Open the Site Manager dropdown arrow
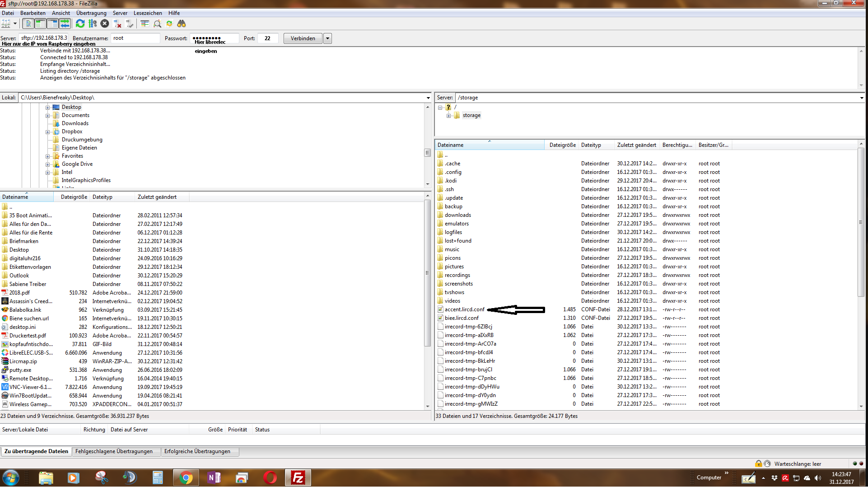The image size is (868, 487). (15, 23)
